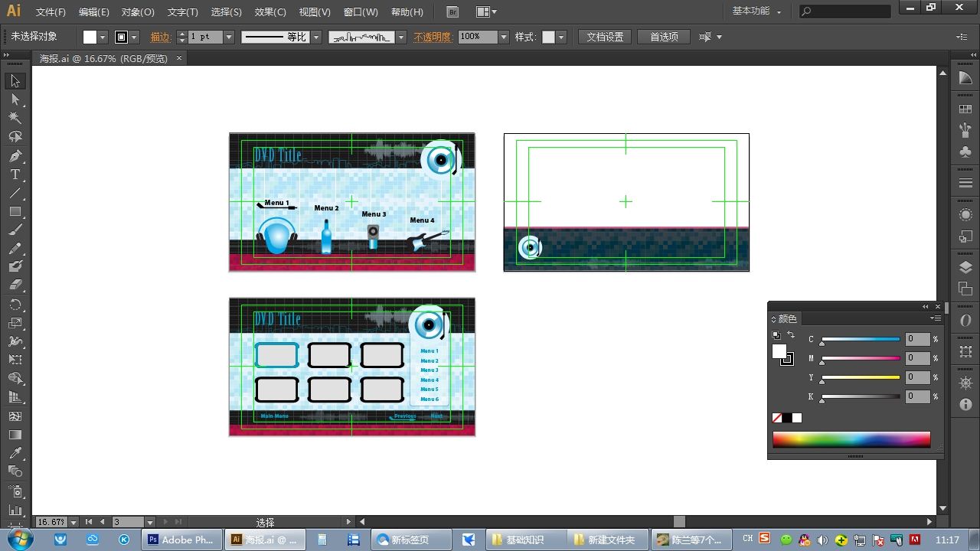Open the Layers panel icon
The width and height of the screenshot is (980, 551).
[965, 267]
